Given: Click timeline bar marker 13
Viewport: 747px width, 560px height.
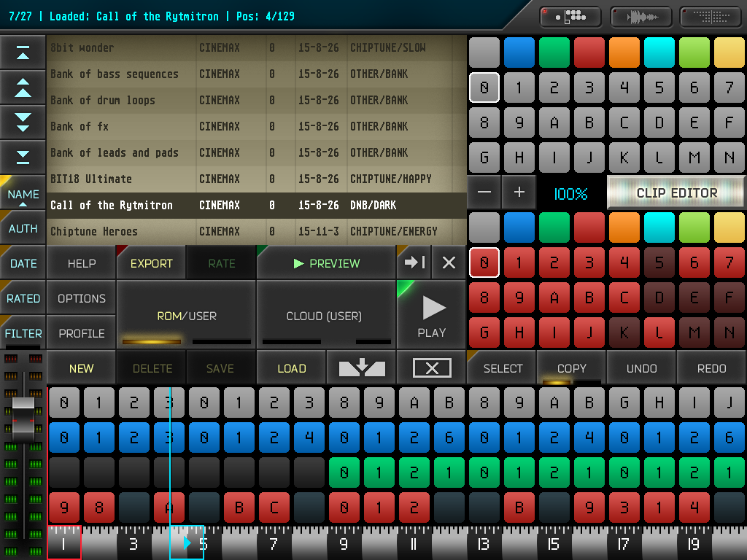Looking at the screenshot, I should click(x=483, y=543).
